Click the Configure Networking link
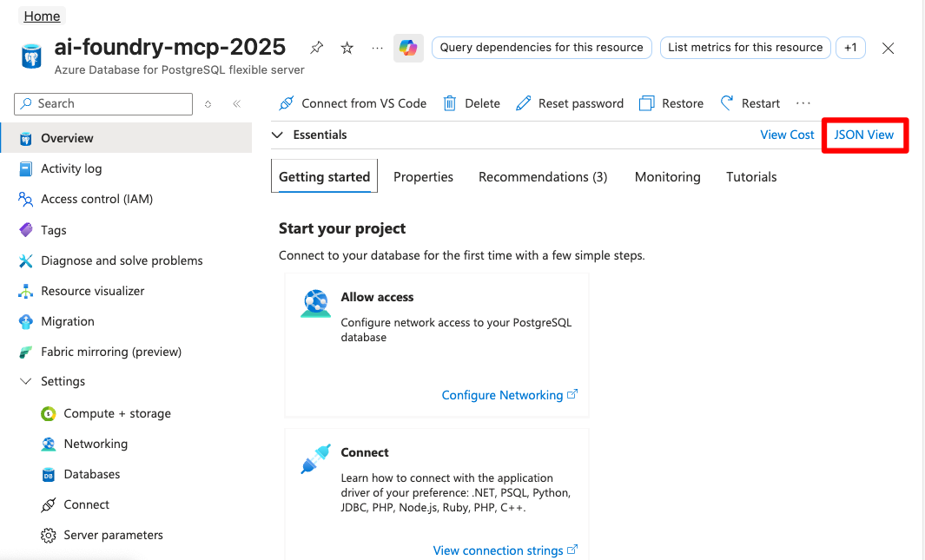The height and width of the screenshot is (560, 925). pyautogui.click(x=502, y=395)
